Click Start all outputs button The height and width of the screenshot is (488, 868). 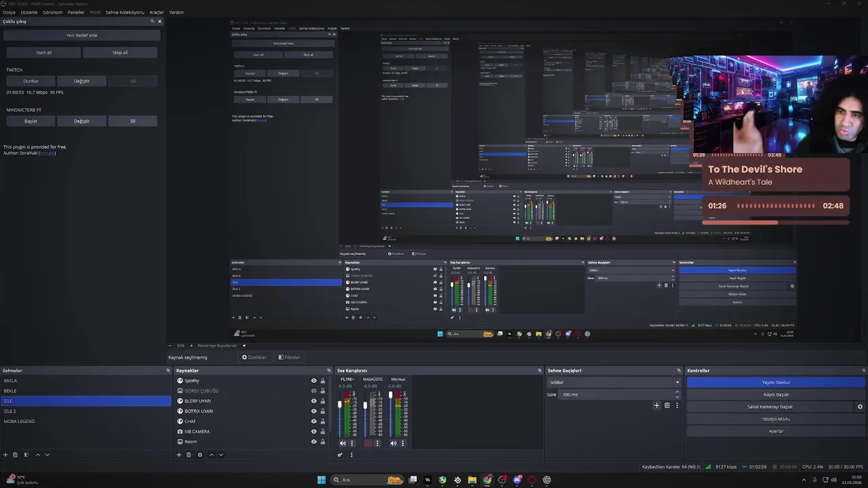tap(43, 52)
